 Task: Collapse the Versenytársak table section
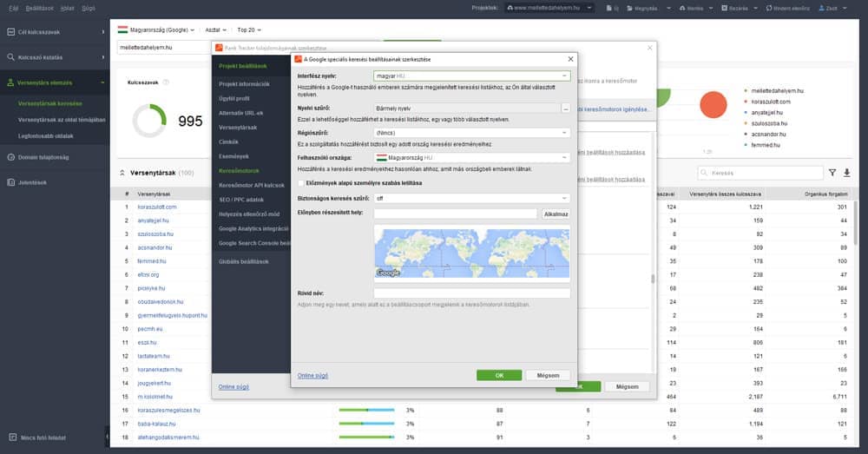point(122,173)
